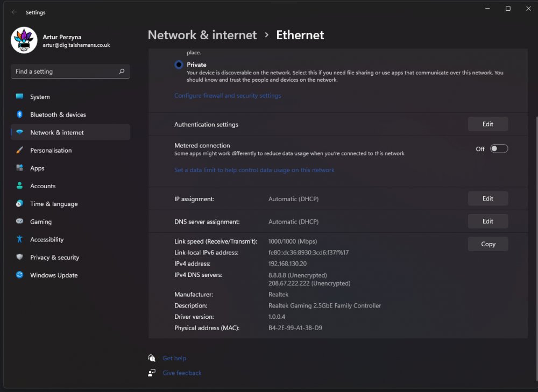Click the Bluetooth icon in sidebar
This screenshot has height=392, width=538.
(19, 114)
